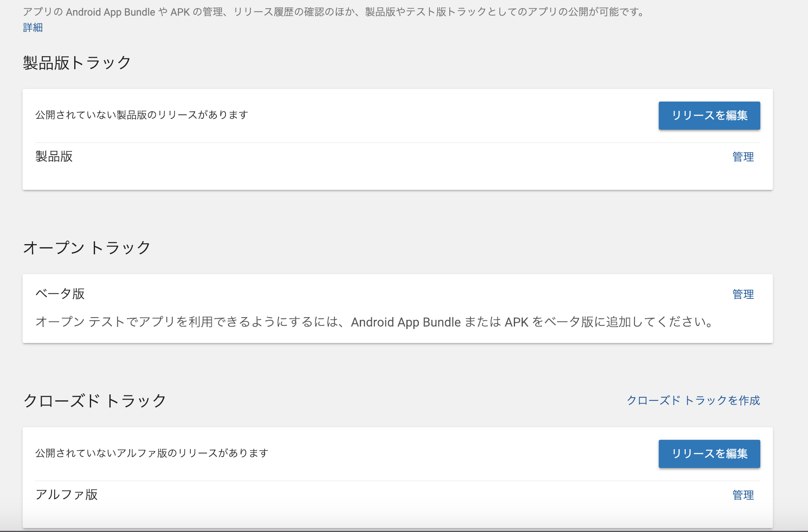
Task: Click text 公開されていない製品版のリリースがあります
Action: pos(142,115)
